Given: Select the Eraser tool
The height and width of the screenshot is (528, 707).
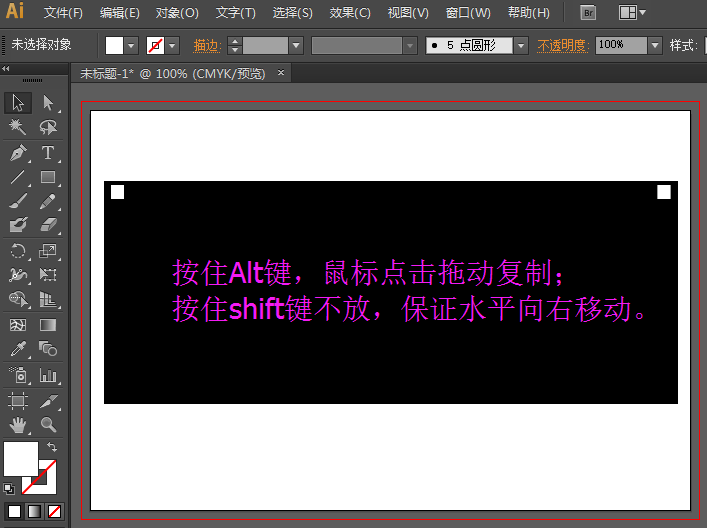Looking at the screenshot, I should [x=48, y=225].
